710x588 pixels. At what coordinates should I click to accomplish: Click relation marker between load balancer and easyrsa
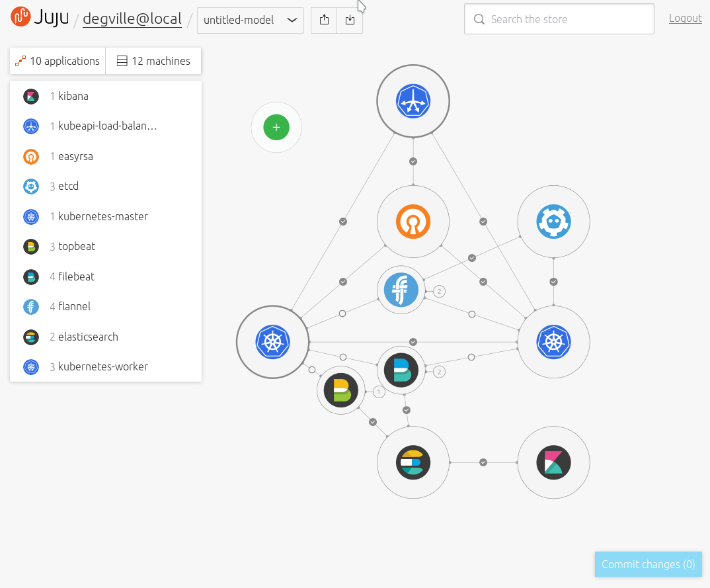(x=413, y=161)
